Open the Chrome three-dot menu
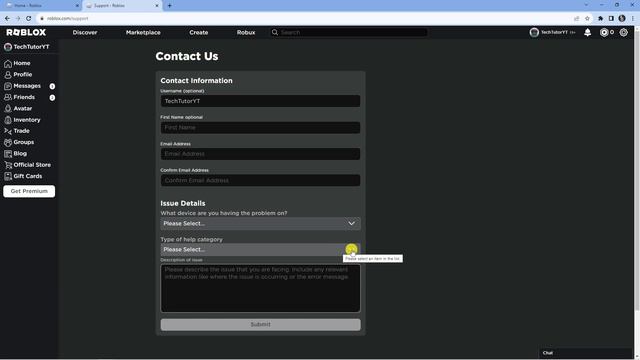This screenshot has height=360, width=640. click(x=633, y=18)
